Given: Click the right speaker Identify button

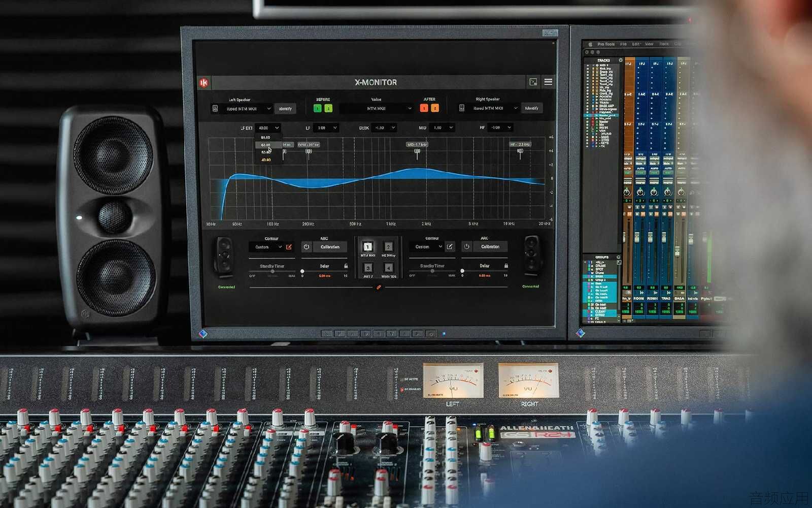Looking at the screenshot, I should point(531,108).
